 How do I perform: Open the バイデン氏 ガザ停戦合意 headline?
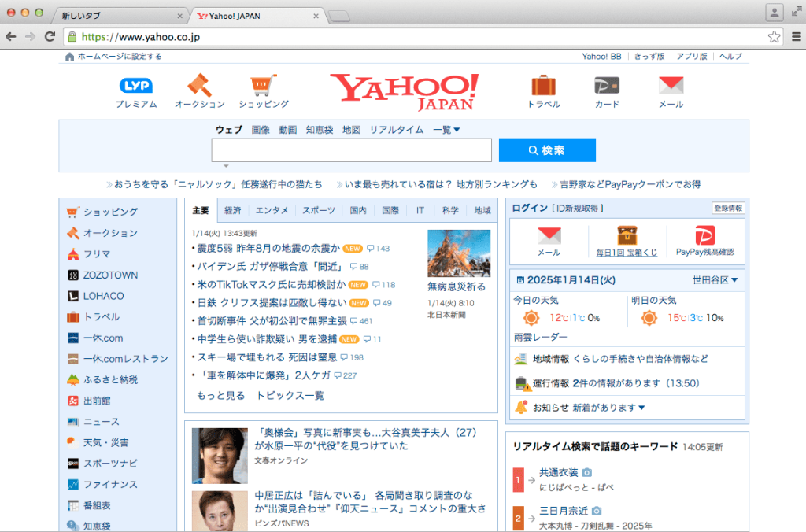pyautogui.click(x=269, y=266)
